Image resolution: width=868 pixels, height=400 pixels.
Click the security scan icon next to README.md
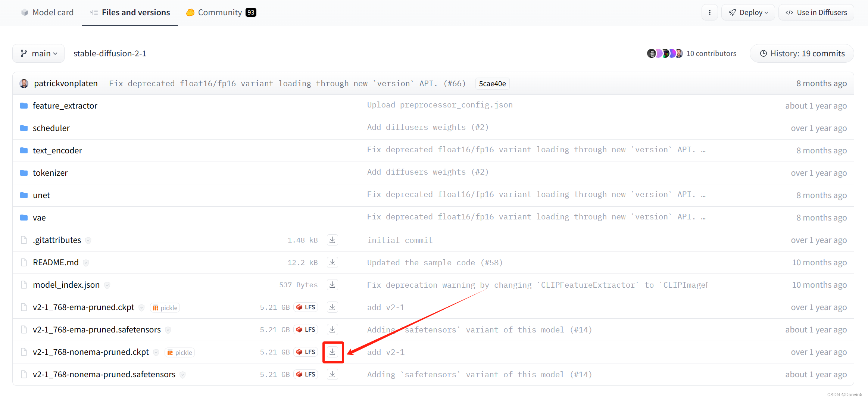pyautogui.click(x=86, y=263)
